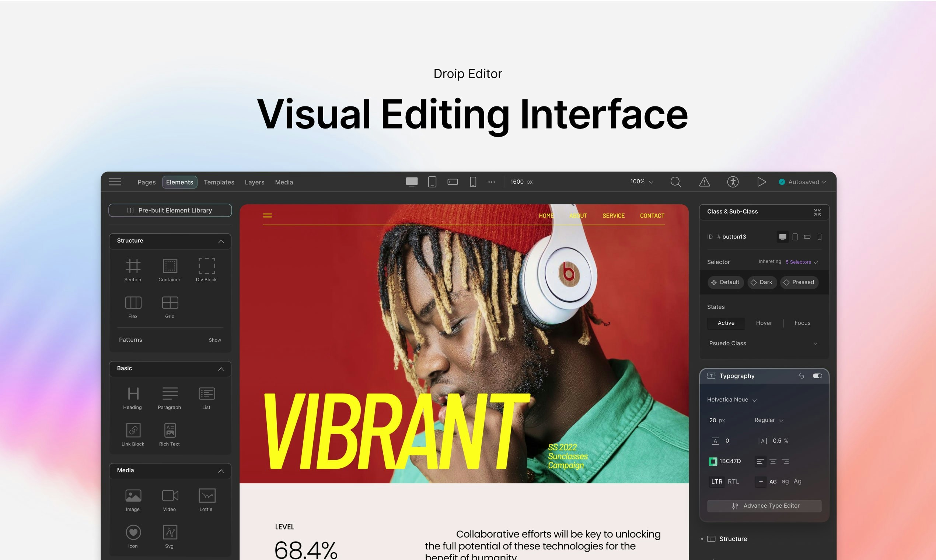Add a Rich Text element

tap(170, 435)
